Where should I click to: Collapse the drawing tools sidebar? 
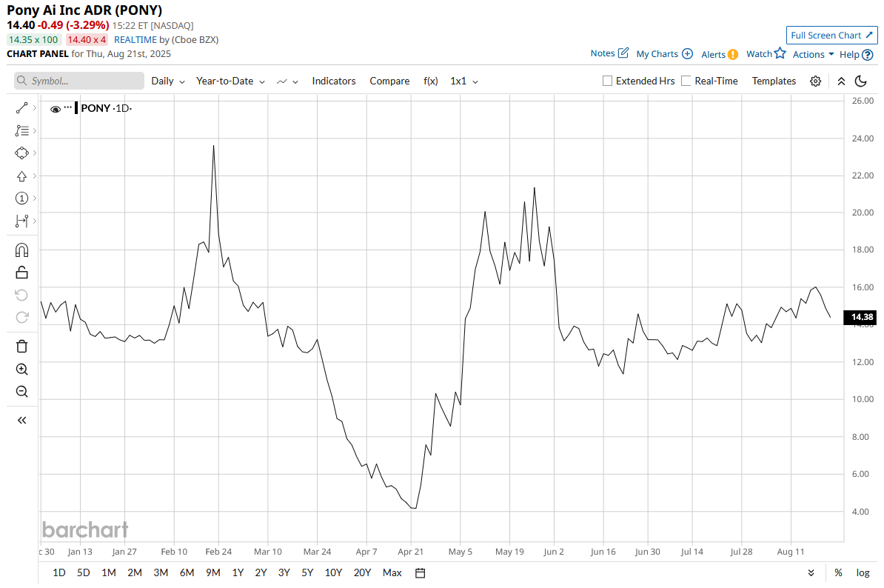click(x=21, y=420)
